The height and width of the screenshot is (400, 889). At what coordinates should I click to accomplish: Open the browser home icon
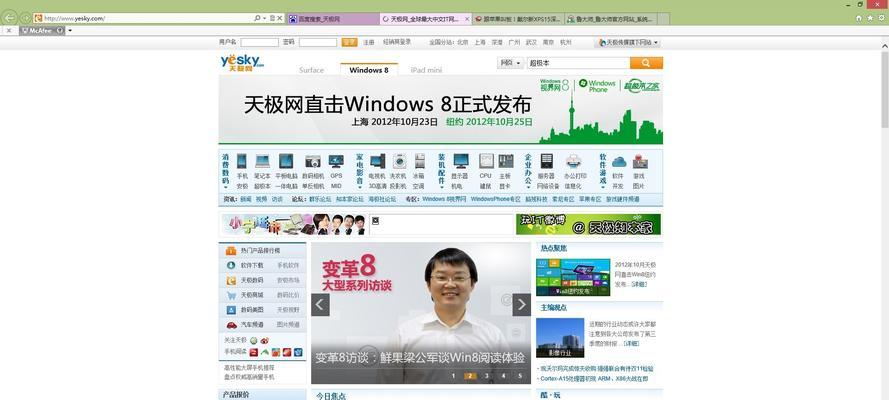pyautogui.click(x=859, y=19)
